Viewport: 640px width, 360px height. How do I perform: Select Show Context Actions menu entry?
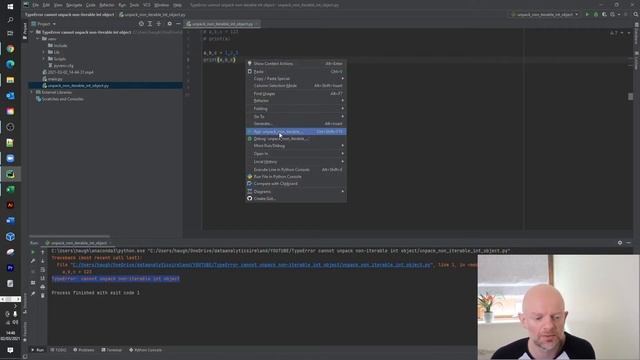pyautogui.click(x=296, y=64)
